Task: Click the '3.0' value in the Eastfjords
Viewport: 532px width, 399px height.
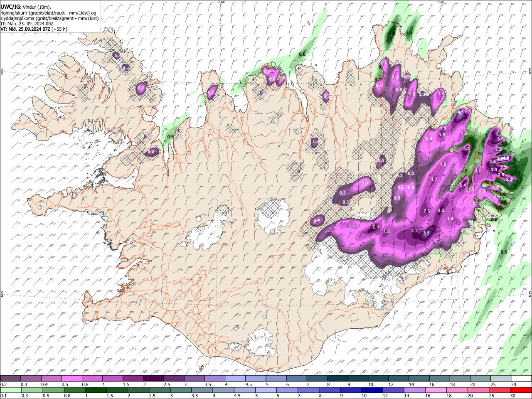Action: 494,170
